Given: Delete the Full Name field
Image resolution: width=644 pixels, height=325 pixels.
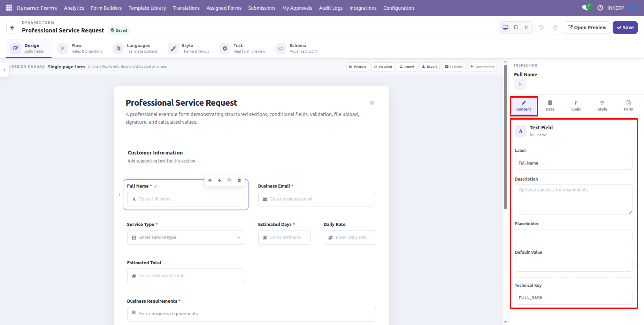Looking at the screenshot, I should pos(239,180).
